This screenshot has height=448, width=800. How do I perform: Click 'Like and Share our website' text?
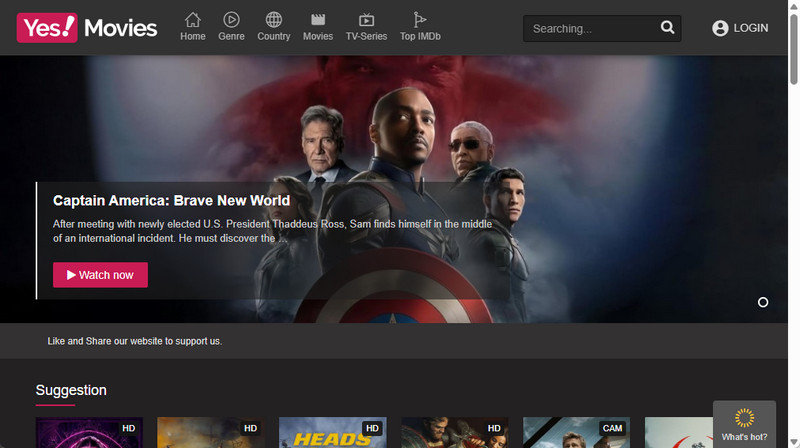click(135, 341)
